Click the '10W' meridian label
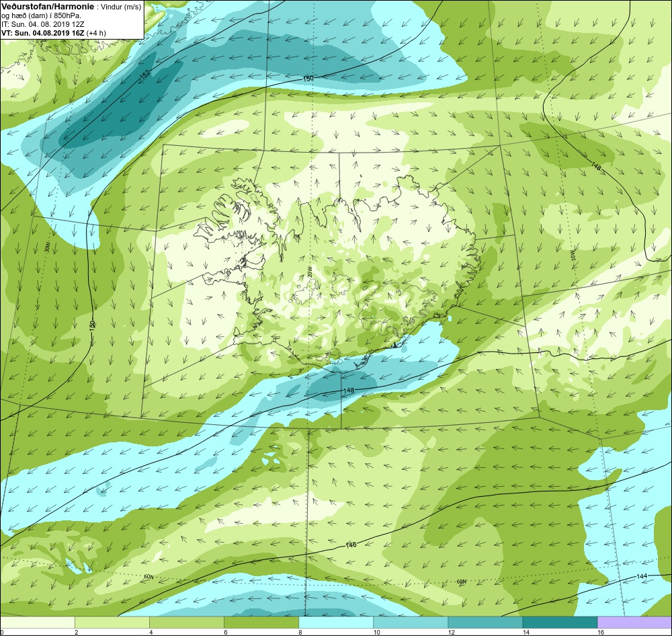Image resolution: width=672 pixels, height=636 pixels. pyautogui.click(x=573, y=255)
